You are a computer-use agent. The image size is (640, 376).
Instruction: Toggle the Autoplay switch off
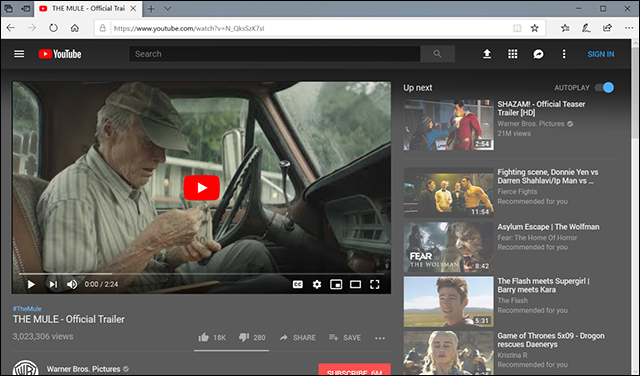click(604, 87)
